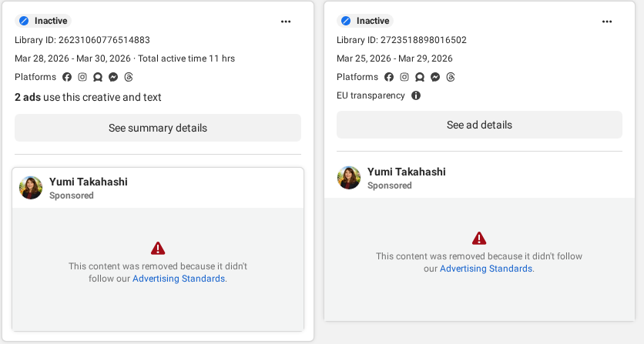Image resolution: width=644 pixels, height=344 pixels.
Task: Click Yumi Takahashi avatar in left ad
Action: coord(31,188)
